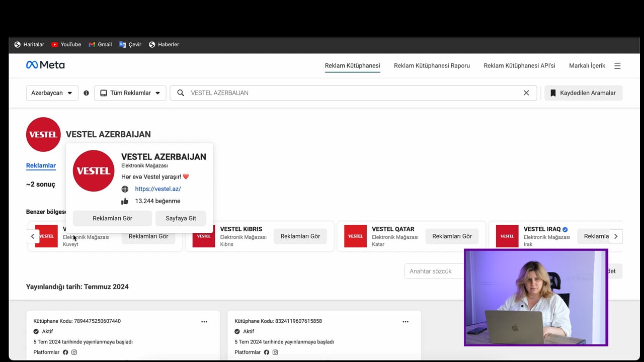Viewport: 644px width, 362px height.
Task: Open options menu for ad 8324119607615858
Action: 406,322
